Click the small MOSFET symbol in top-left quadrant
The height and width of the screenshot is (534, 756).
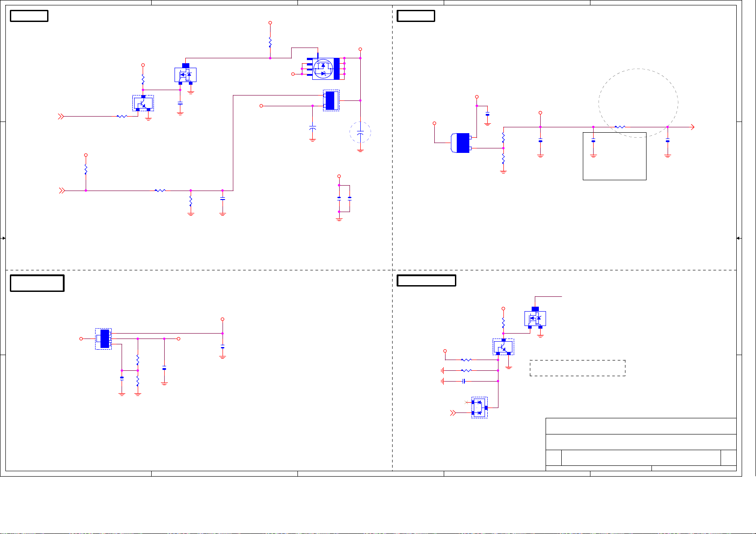(185, 74)
